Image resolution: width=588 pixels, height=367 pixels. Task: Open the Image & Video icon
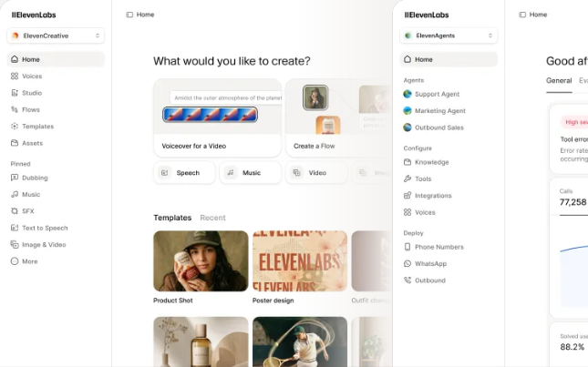tap(15, 245)
